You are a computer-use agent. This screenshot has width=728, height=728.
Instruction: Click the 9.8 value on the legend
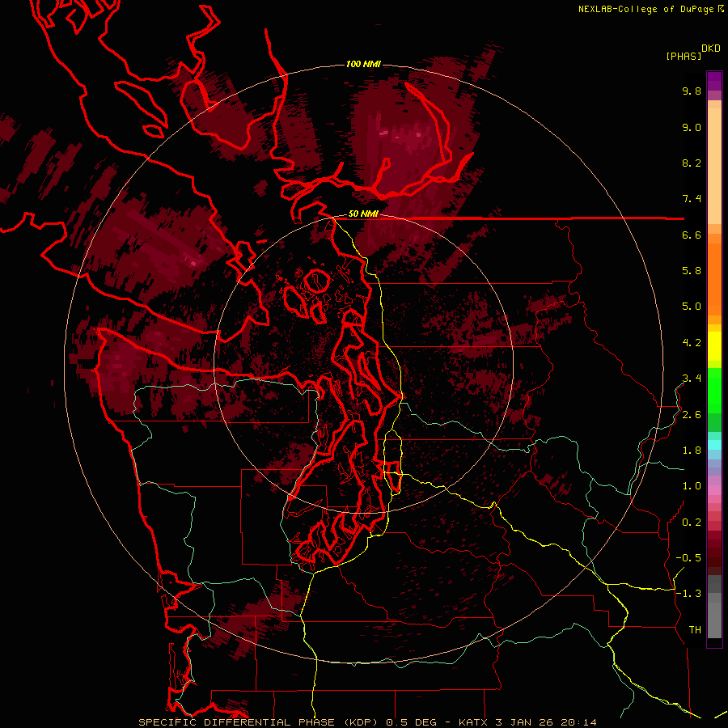(x=692, y=91)
